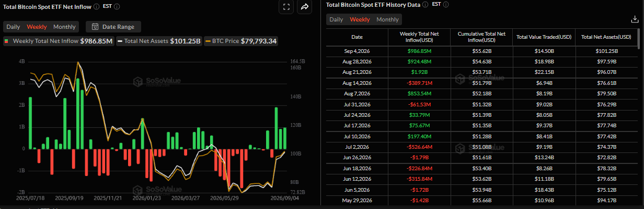Click the $197.40M inflow value
This screenshot has width=644, height=209.
[419, 136]
